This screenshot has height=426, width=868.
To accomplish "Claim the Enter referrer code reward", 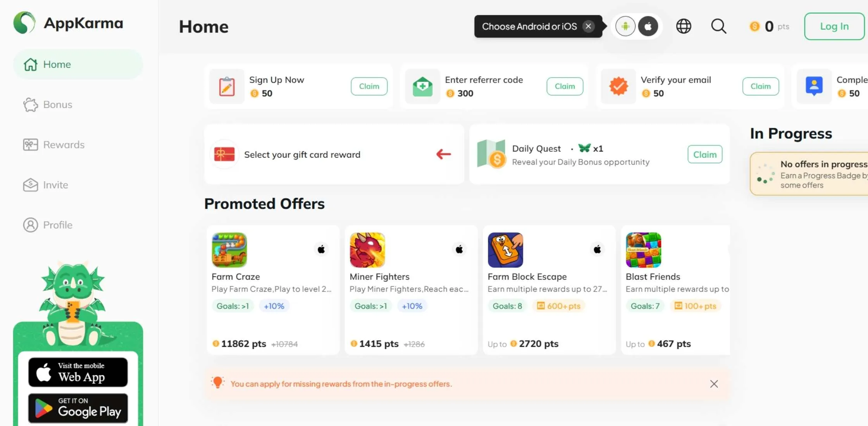I will tap(565, 86).
